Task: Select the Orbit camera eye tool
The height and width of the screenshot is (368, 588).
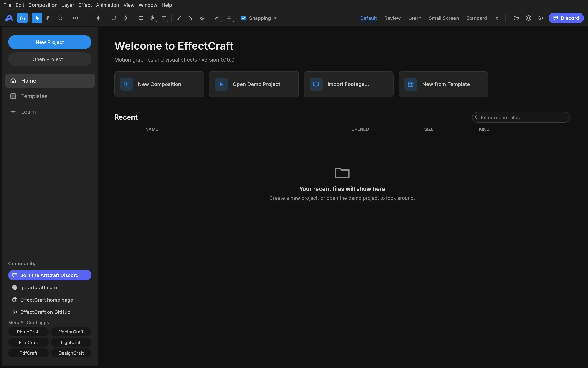Action: coord(76,18)
